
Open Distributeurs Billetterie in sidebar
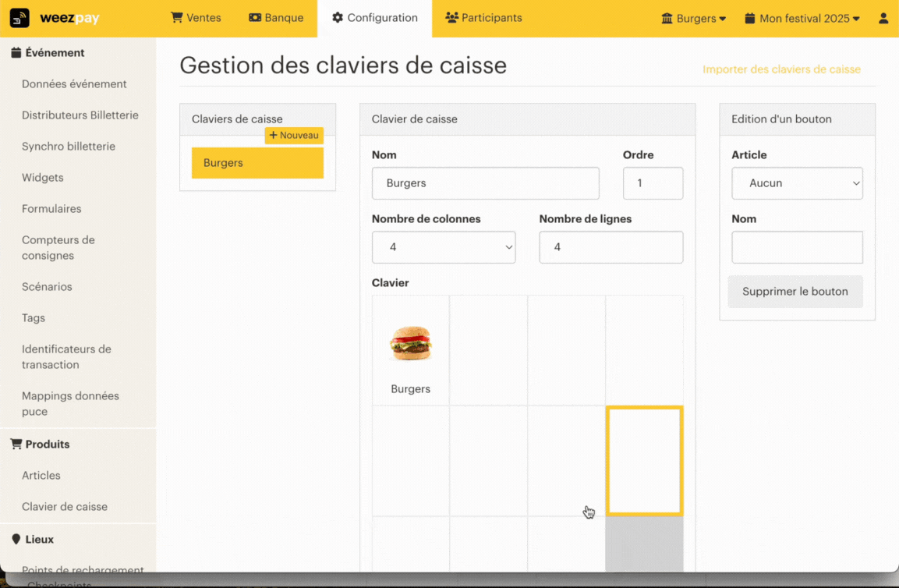80,115
